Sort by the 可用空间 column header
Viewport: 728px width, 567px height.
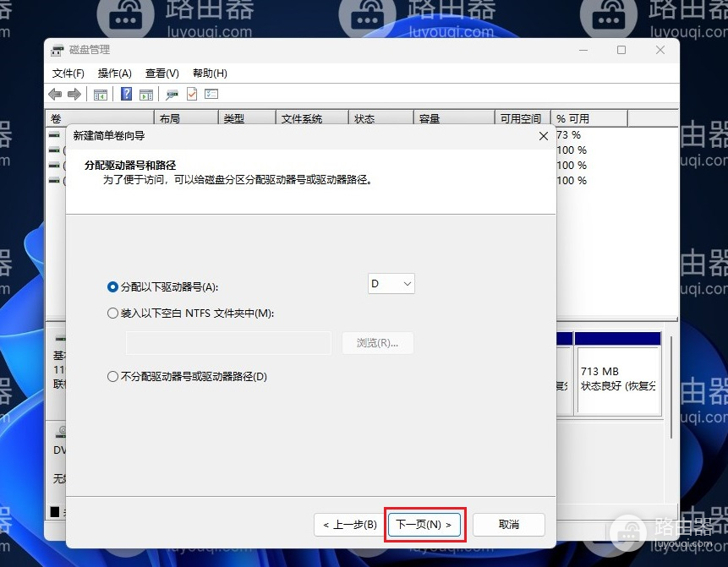pyautogui.click(x=523, y=119)
